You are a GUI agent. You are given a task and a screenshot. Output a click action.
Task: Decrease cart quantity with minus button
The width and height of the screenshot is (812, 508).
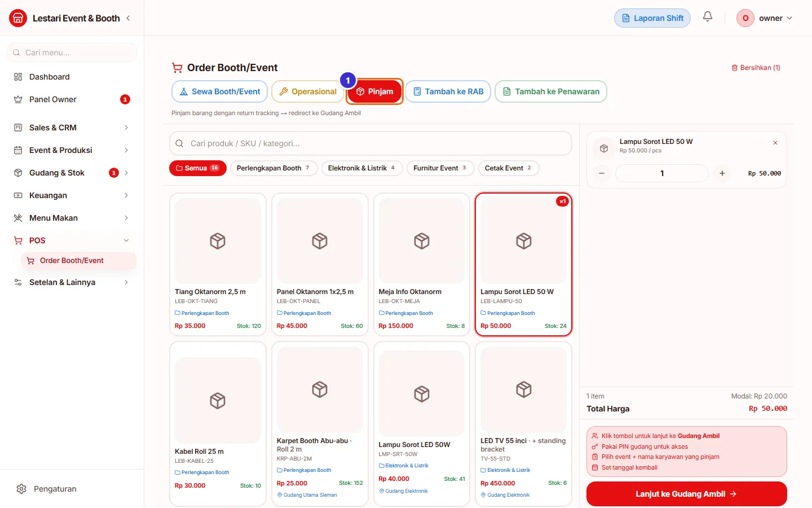coord(602,173)
